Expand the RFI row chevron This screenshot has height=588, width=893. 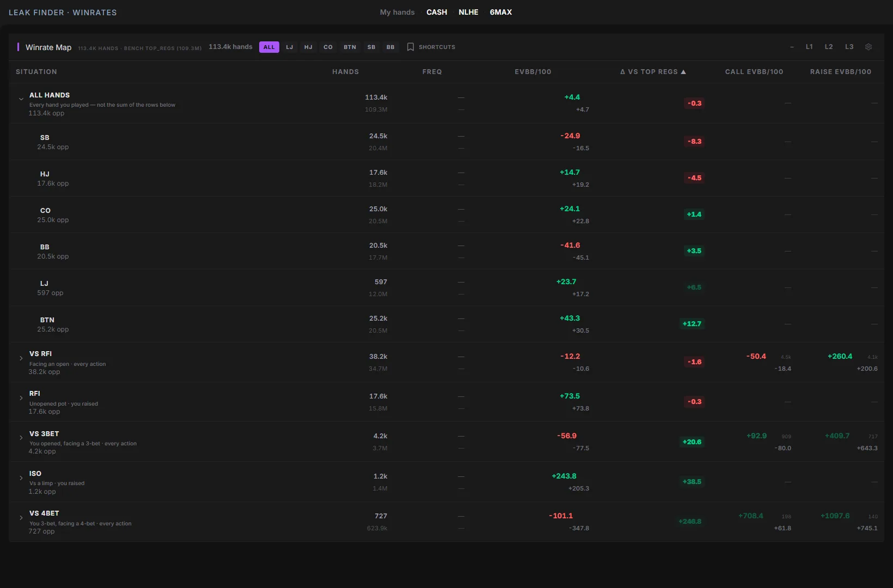click(x=21, y=398)
